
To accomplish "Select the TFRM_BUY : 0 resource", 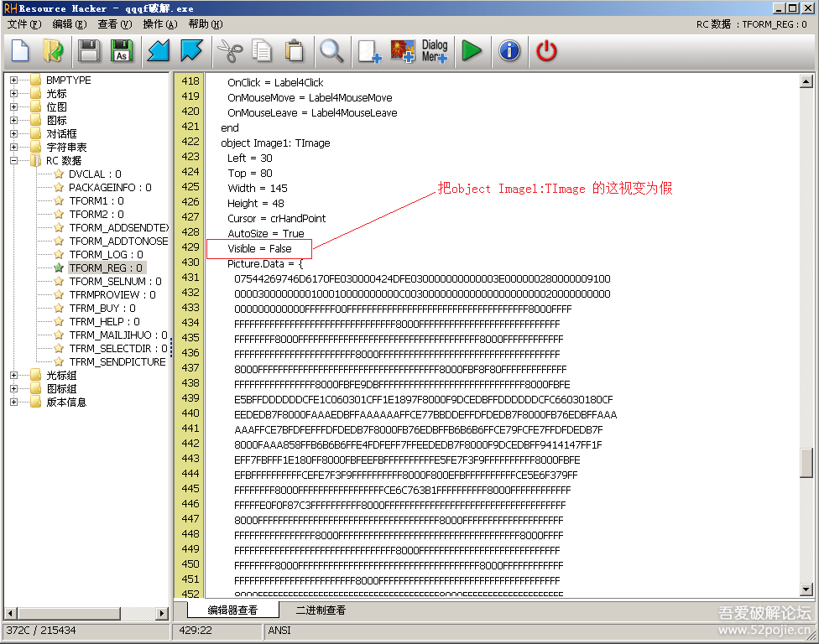I will [104, 309].
